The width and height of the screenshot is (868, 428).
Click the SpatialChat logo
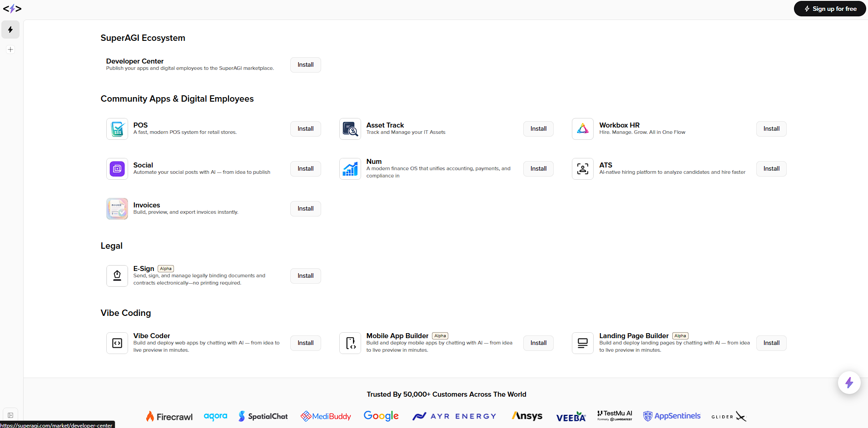pos(263,416)
